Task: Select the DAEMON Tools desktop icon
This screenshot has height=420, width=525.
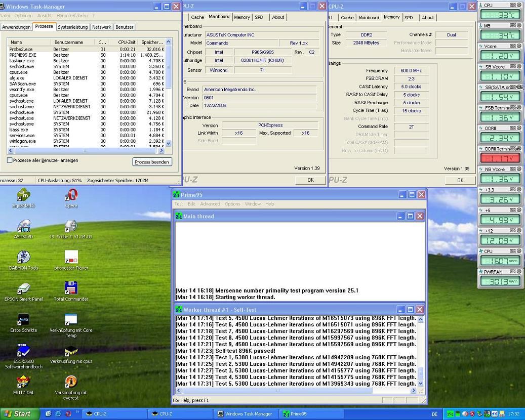Action: pyautogui.click(x=23, y=261)
